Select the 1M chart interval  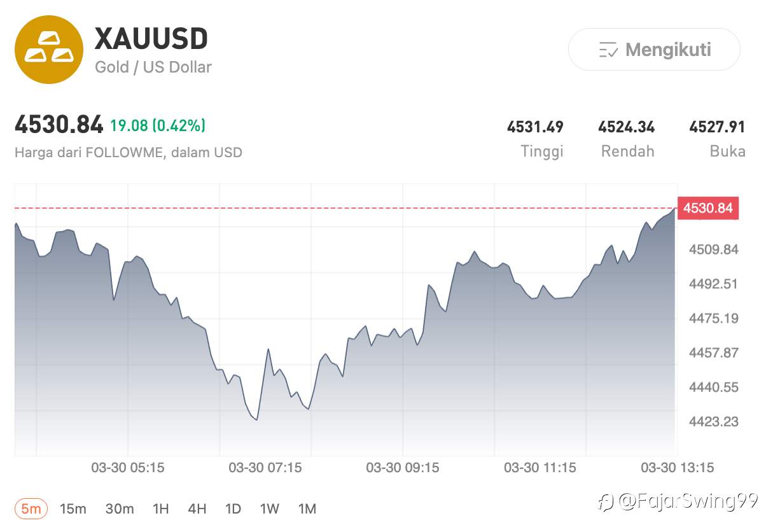pos(307,508)
